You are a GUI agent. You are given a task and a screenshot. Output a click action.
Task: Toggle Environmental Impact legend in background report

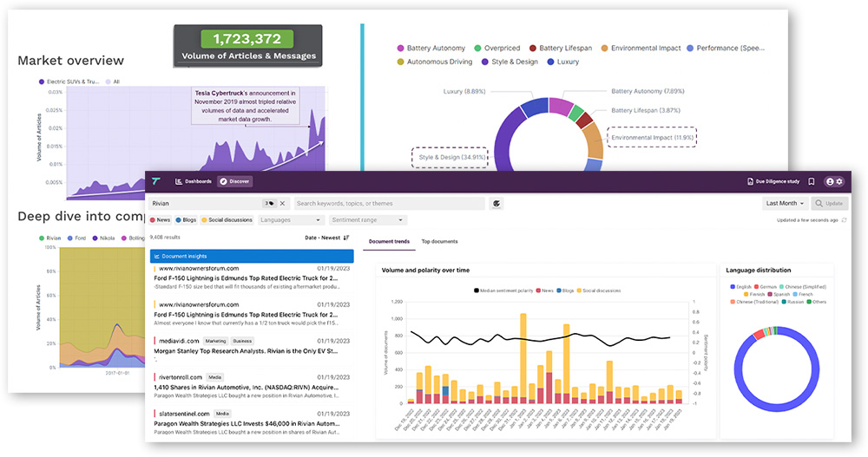641,49
